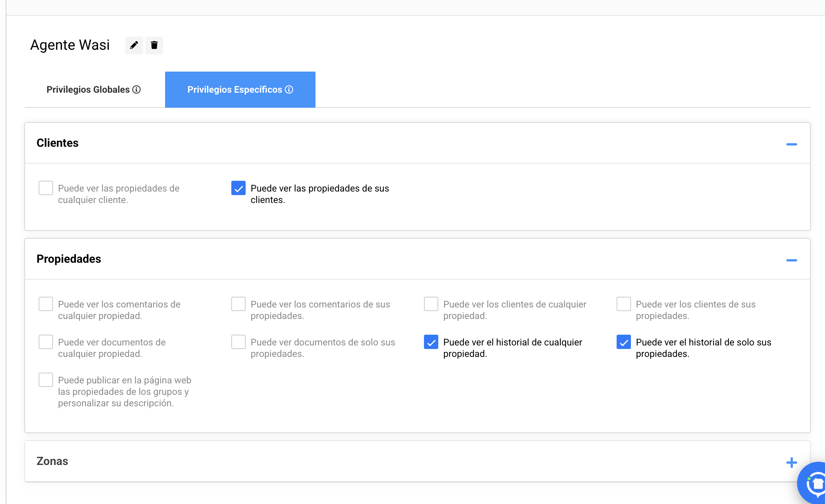Check 'Puede publicar en la página web' option

pos(46,380)
